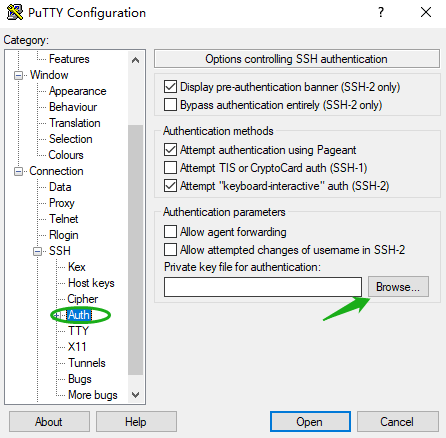
Task: Click the question mark help icon
Action: coord(381,13)
